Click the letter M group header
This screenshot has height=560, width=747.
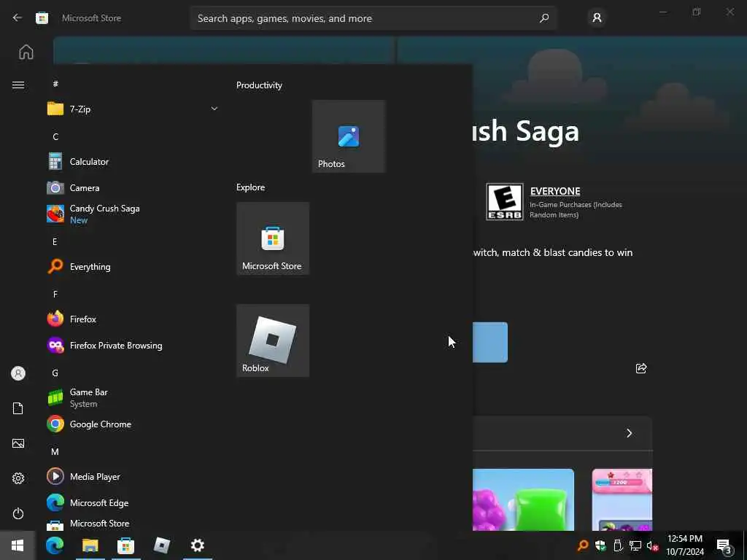pos(55,451)
